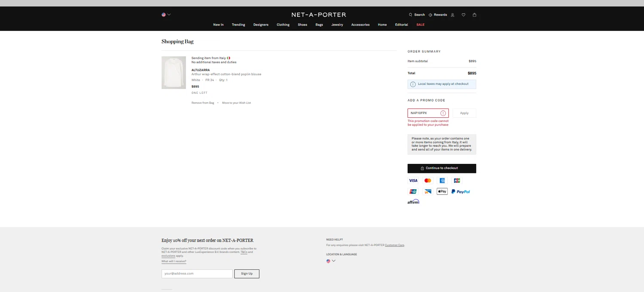The width and height of the screenshot is (644, 292).
Task: Select the $895 total amount
Action: [x=472, y=73]
